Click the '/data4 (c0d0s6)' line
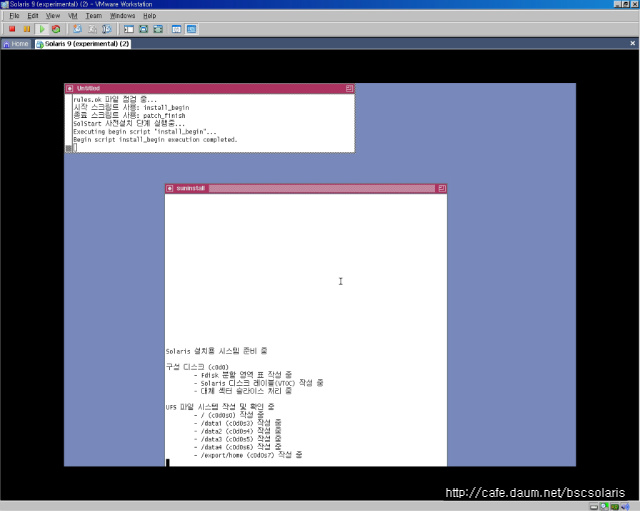This screenshot has height=511, width=640. (238, 447)
